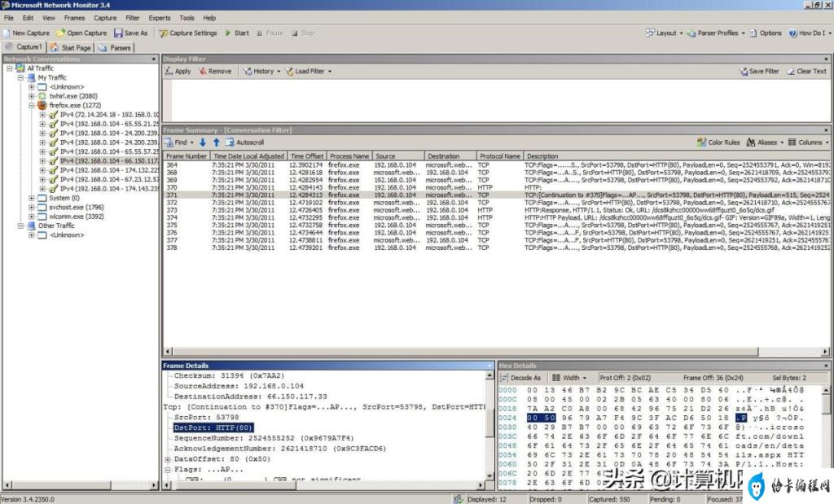834x504 pixels.
Task: Select frame number 374 row
Action: [498, 218]
